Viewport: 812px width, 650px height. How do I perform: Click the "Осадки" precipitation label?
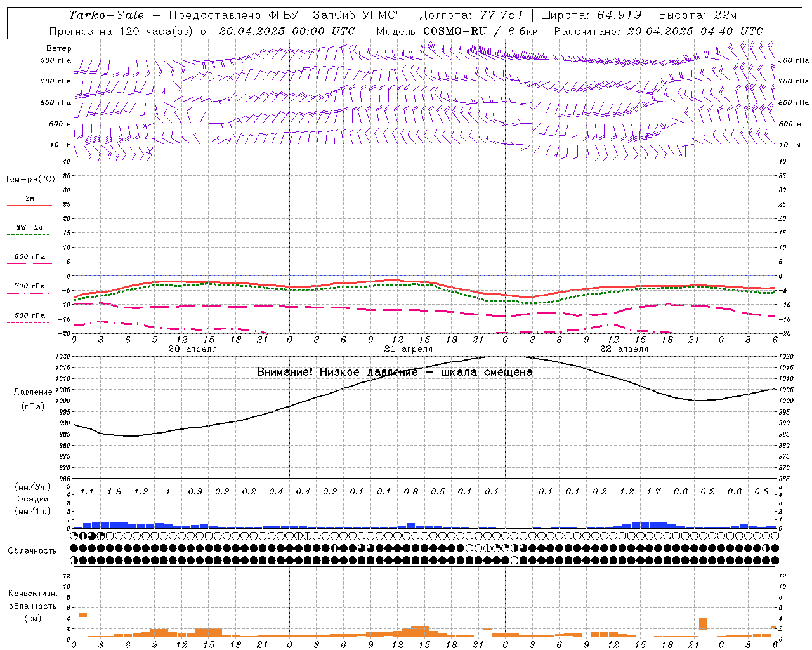[x=32, y=500]
